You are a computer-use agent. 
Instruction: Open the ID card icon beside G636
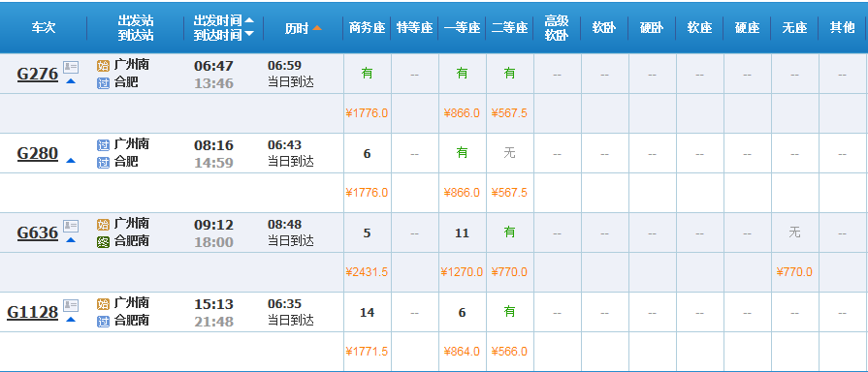(x=71, y=226)
